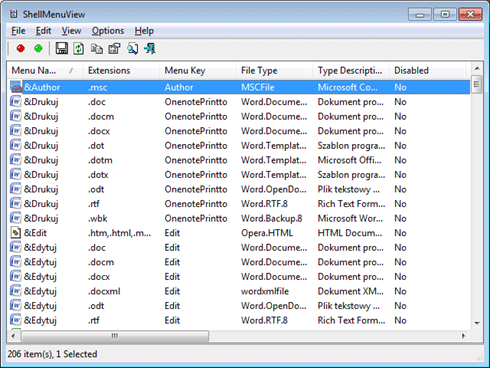Screen dimensions: 490x368
Task: Click the icon of the &Author row
Action: click(16, 87)
